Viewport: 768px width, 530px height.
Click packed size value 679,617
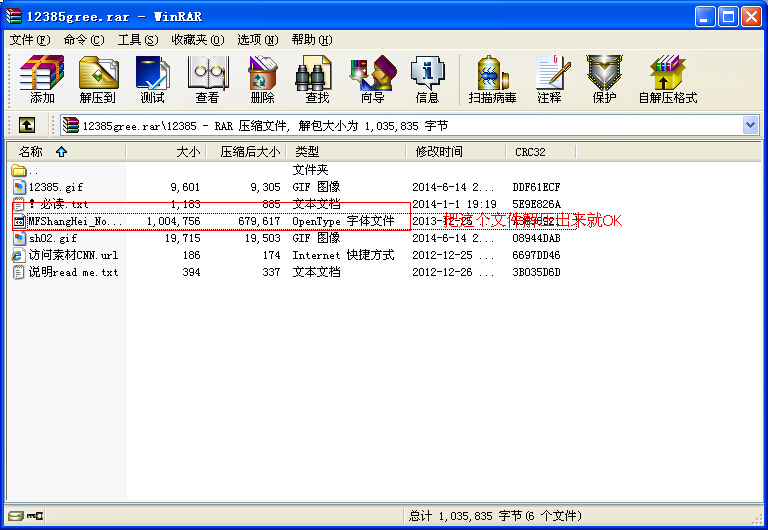click(259, 221)
